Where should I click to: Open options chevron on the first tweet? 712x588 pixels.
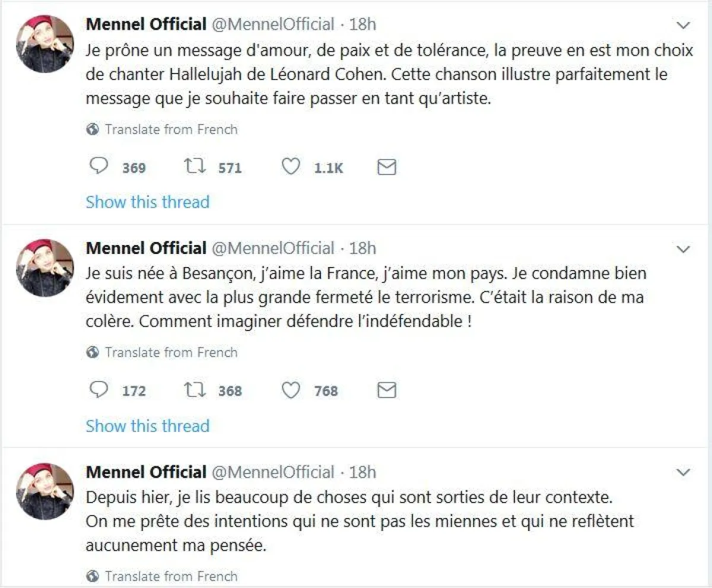684,26
